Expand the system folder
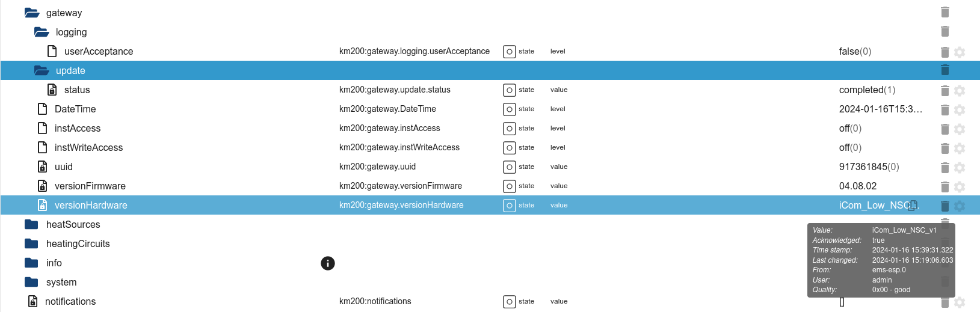The height and width of the screenshot is (312, 980). 31,282
